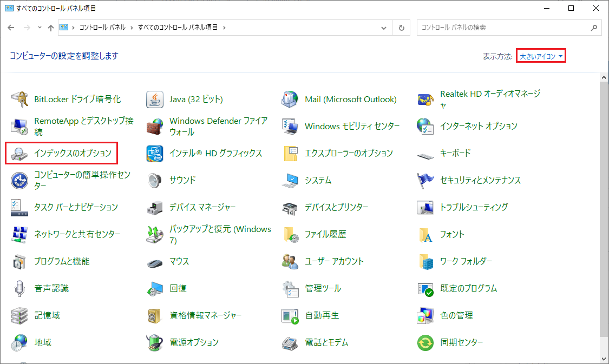Open the トラブルシューティング link
Viewport: 609px width, 364px height.
[x=474, y=207]
